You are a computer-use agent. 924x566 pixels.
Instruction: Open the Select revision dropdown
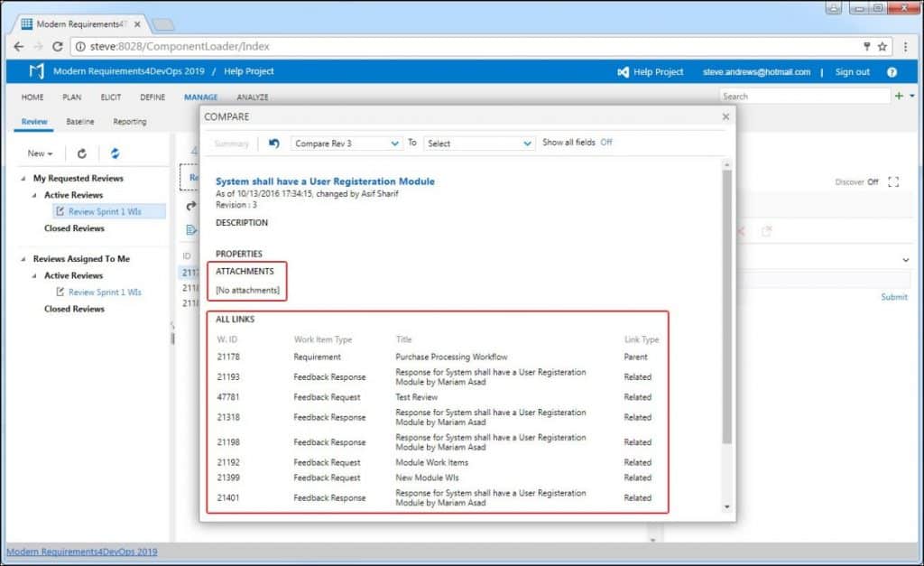tap(478, 144)
